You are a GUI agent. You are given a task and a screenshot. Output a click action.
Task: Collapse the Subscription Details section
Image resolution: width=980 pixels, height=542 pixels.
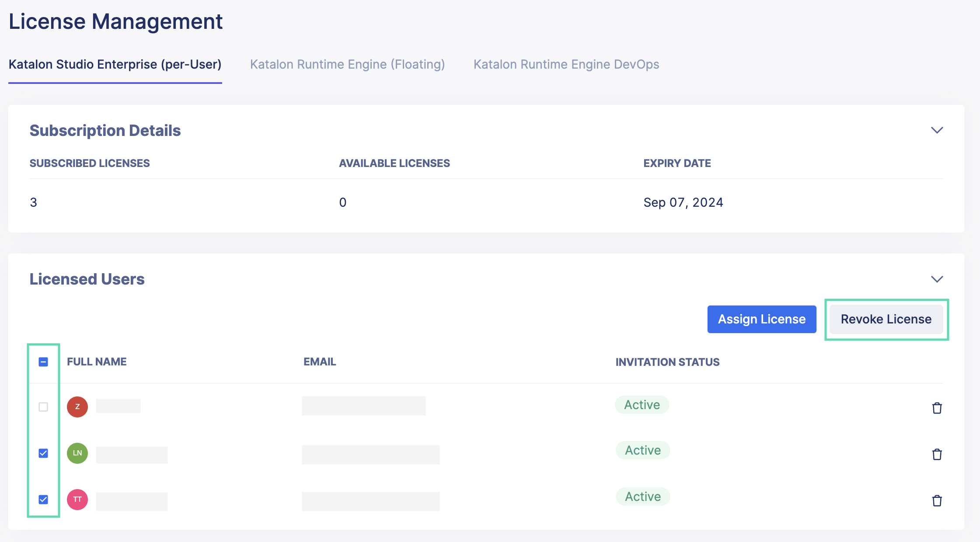click(937, 130)
